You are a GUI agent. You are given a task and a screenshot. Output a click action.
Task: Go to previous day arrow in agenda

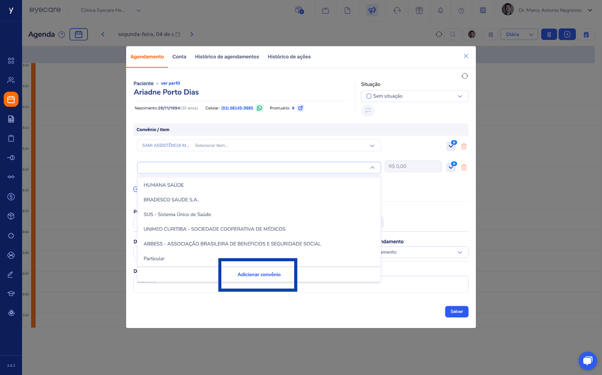pyautogui.click(x=103, y=35)
